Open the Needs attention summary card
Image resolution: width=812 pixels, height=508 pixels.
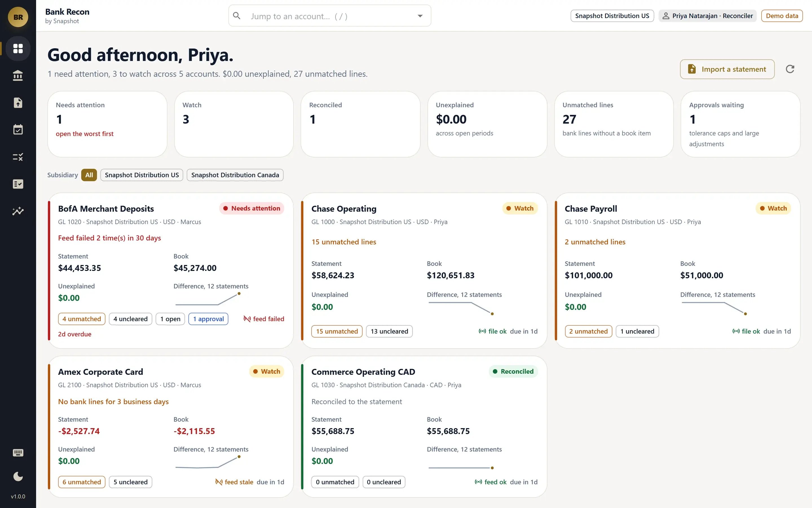coord(107,124)
